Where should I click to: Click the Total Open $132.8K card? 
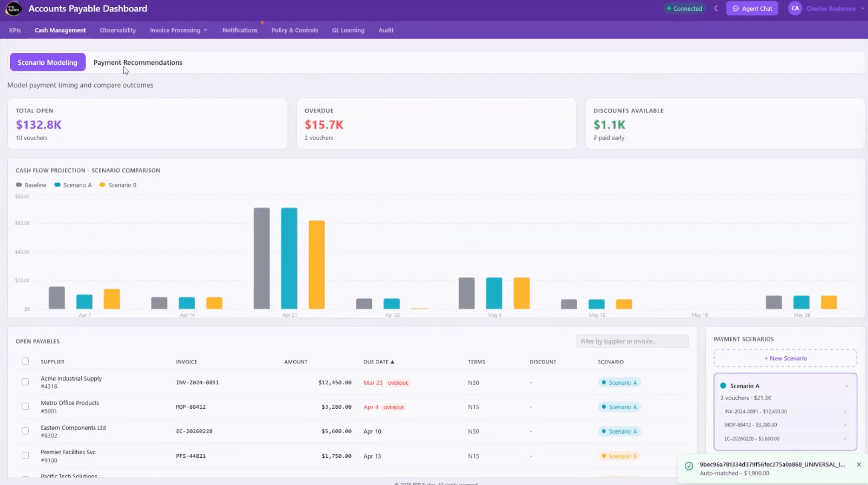point(148,124)
